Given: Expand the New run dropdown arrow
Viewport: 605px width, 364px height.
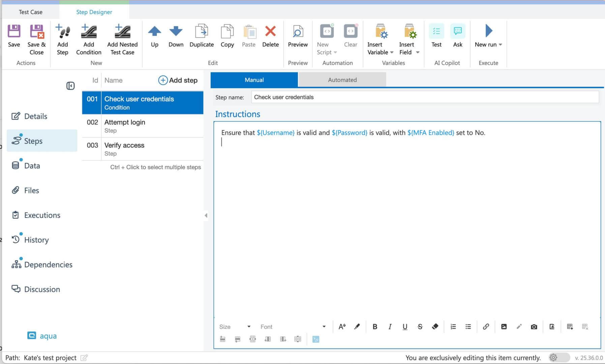Looking at the screenshot, I should [501, 44].
